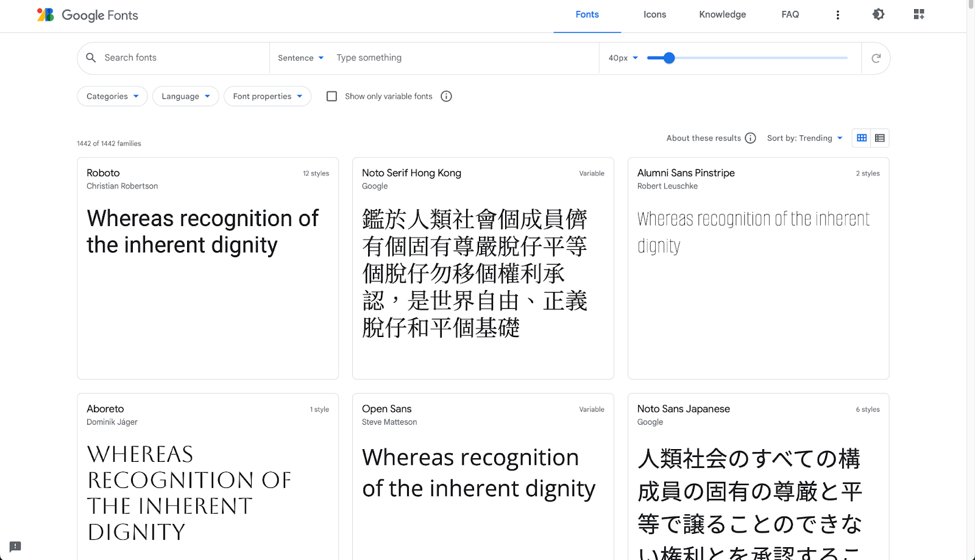Image resolution: width=975 pixels, height=560 pixels.
Task: Click the Noto Serif Hong Kong sample preview
Action: [475, 273]
